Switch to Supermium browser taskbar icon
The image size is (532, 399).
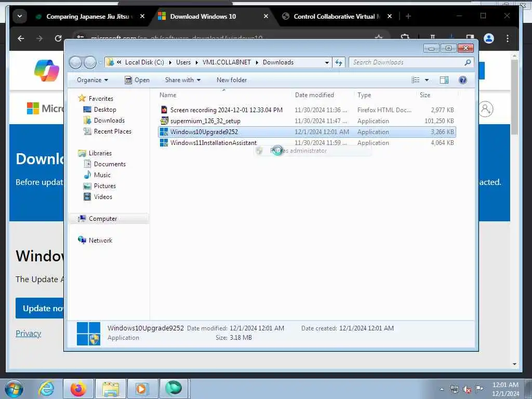coord(174,389)
